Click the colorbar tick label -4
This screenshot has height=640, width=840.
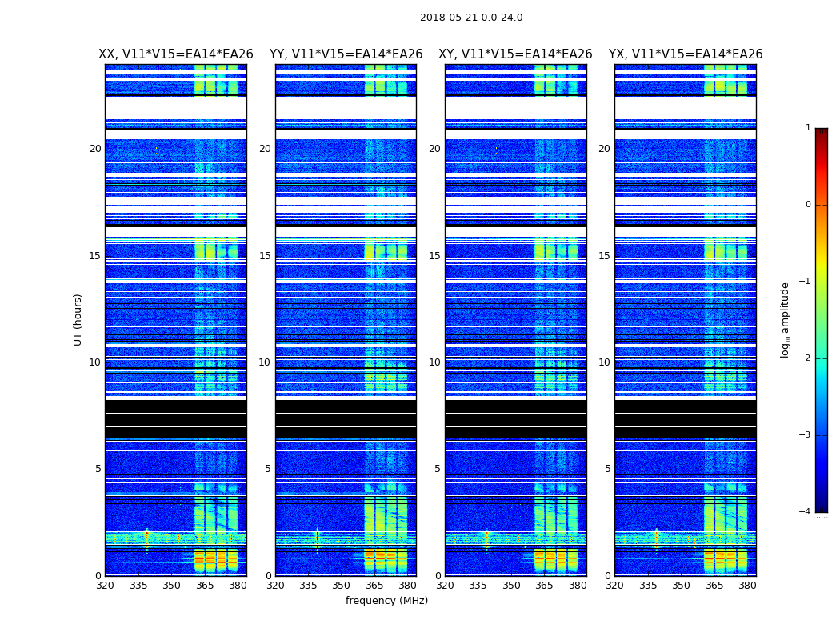pyautogui.click(x=807, y=512)
